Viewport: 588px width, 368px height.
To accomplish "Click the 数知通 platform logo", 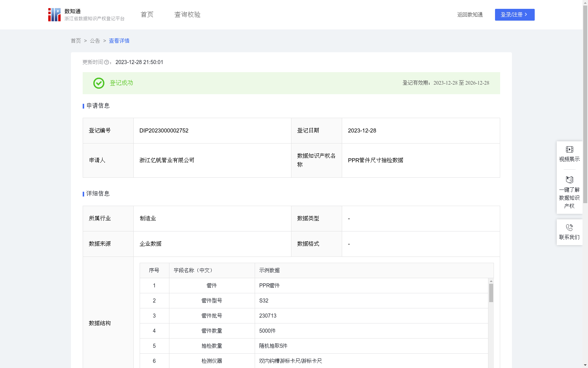I will pyautogui.click(x=86, y=15).
